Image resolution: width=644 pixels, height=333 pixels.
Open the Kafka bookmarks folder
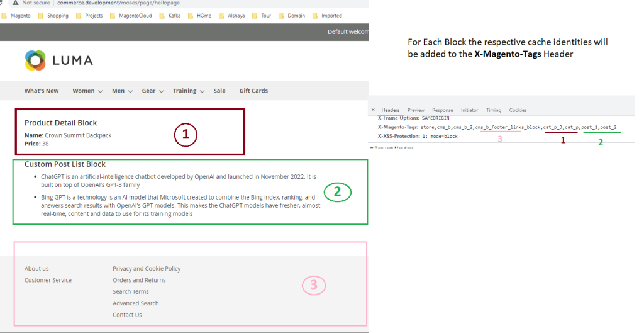pos(169,16)
